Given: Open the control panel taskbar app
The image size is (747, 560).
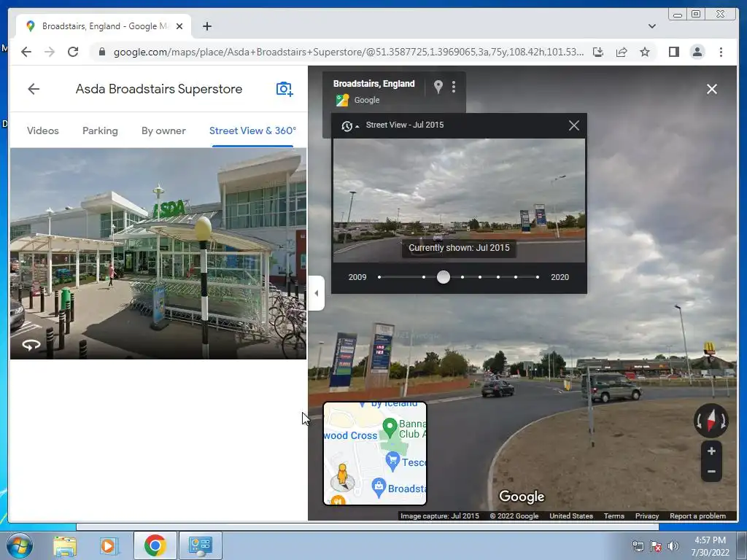Looking at the screenshot, I should click(200, 545).
